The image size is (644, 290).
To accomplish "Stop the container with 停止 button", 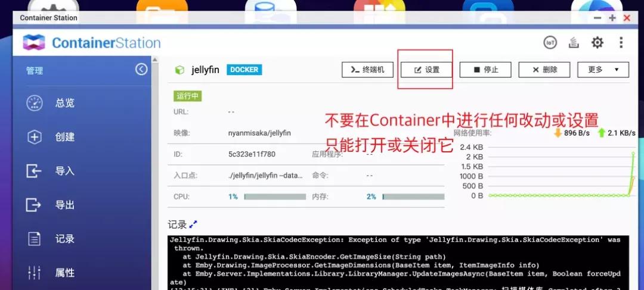I will (485, 70).
